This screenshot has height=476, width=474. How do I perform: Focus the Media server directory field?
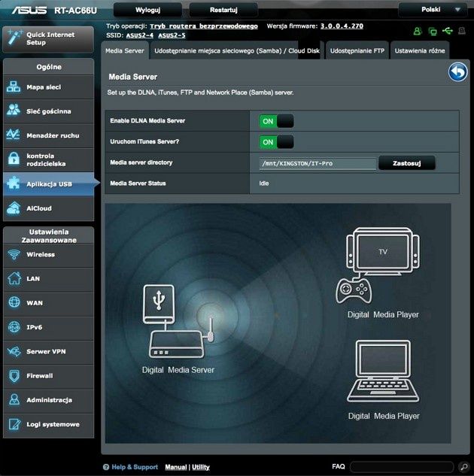318,163
